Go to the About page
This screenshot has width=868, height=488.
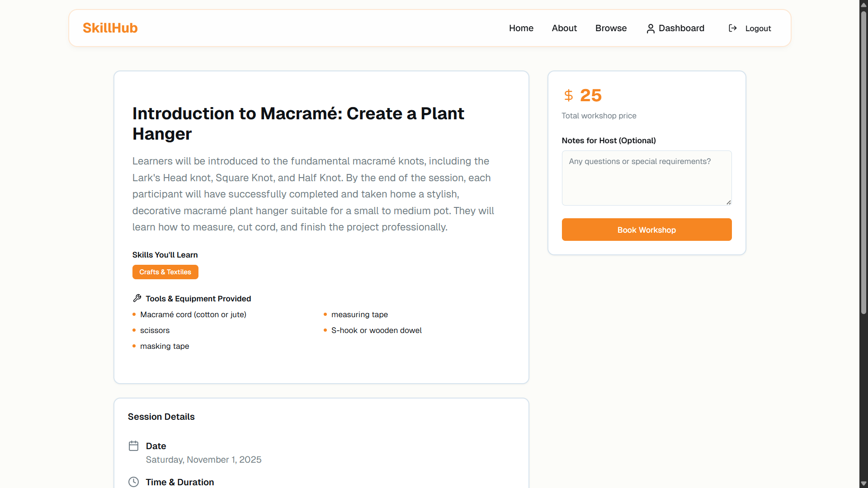[564, 28]
